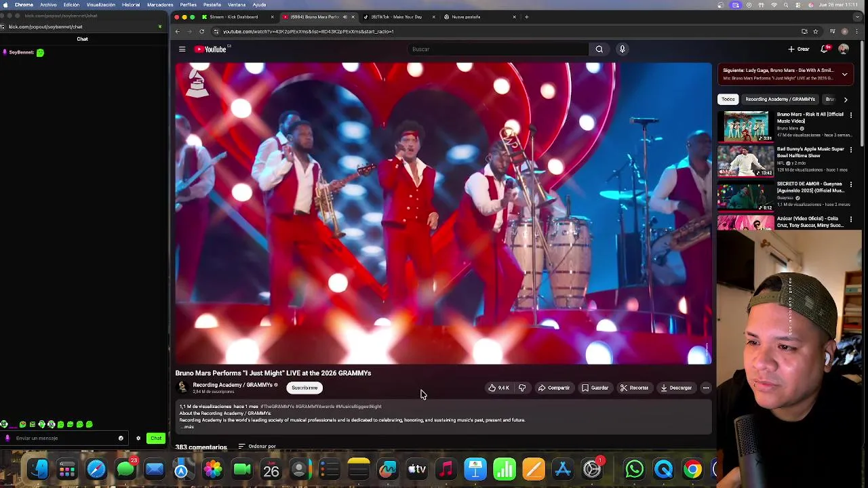
Task: Open Bruno Mars Risk It All thumbnail
Action: coord(745,127)
